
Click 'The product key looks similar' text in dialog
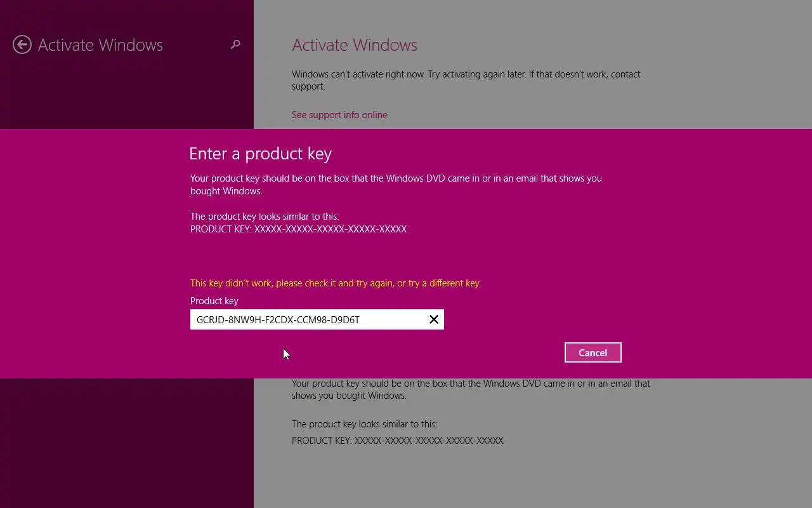pos(265,217)
